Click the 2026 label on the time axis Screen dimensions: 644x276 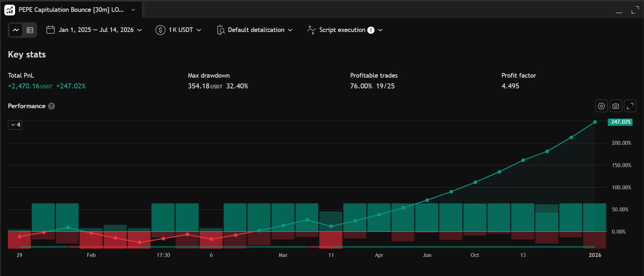pyautogui.click(x=595, y=255)
